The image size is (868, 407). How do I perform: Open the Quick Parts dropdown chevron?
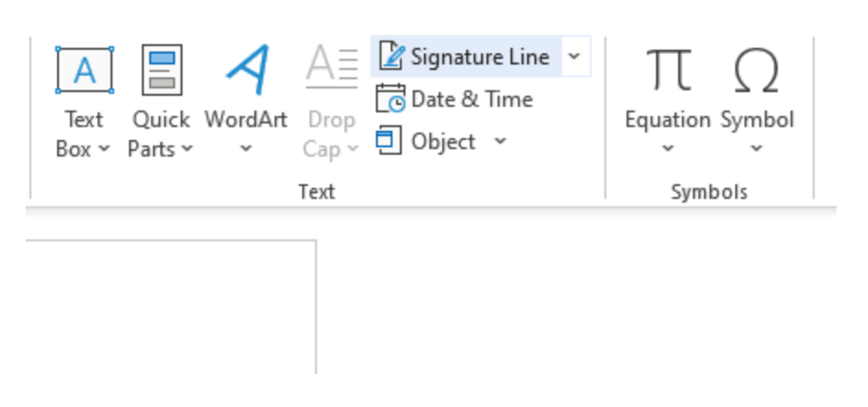point(187,149)
